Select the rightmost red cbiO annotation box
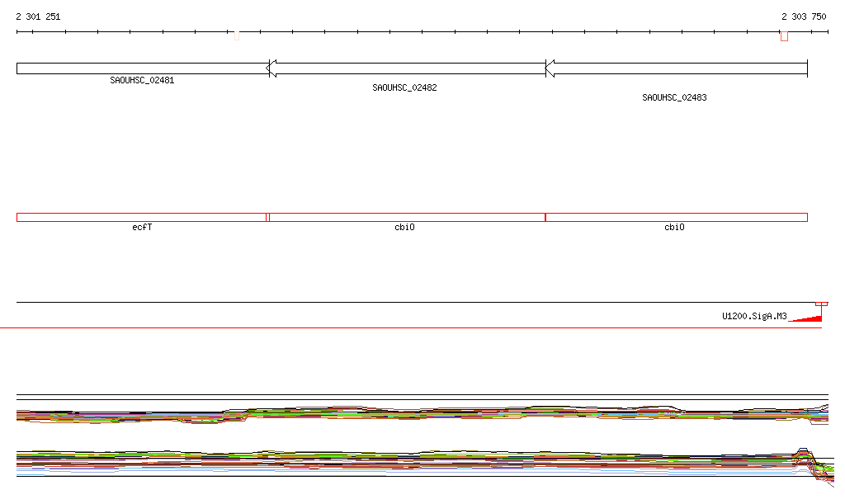 click(677, 218)
